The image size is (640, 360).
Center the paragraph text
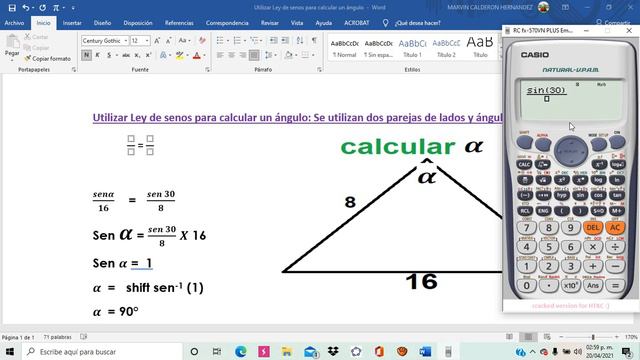(231, 55)
